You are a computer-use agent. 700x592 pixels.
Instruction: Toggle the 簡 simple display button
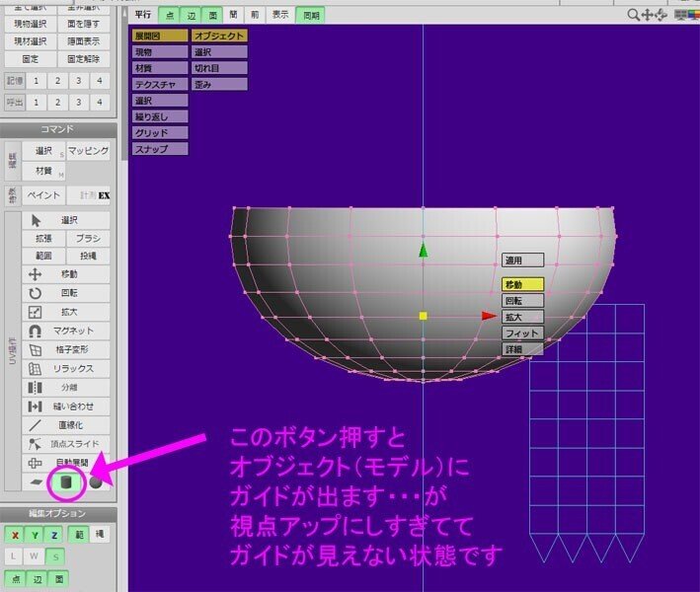[x=233, y=15]
